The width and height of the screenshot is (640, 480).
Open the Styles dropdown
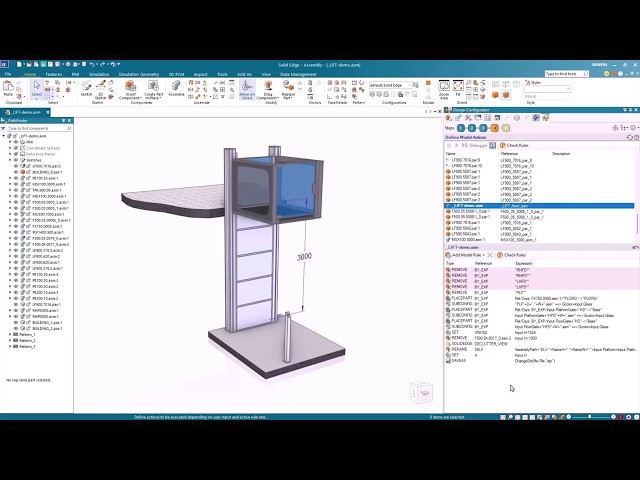[547, 89]
